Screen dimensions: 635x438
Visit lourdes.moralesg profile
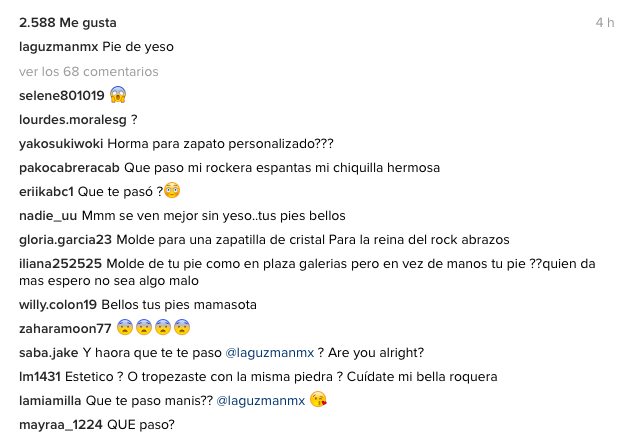73,120
